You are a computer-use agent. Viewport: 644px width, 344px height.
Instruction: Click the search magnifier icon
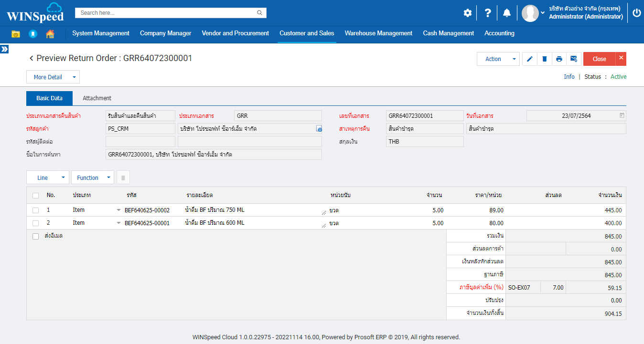[259, 13]
